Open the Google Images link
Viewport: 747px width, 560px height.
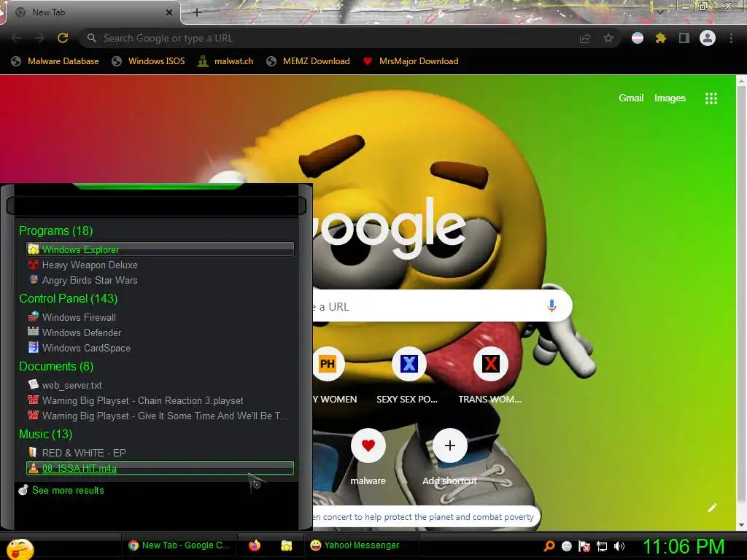(670, 98)
